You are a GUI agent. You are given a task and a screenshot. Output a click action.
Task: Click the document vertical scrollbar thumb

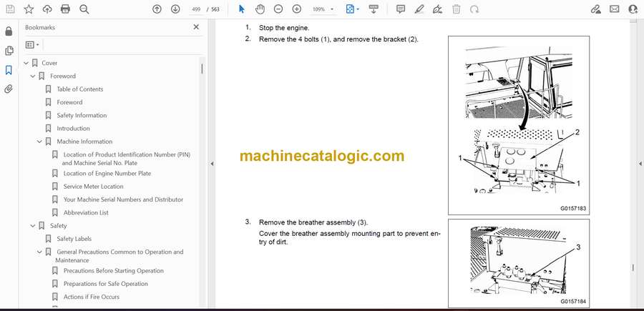tap(633, 267)
